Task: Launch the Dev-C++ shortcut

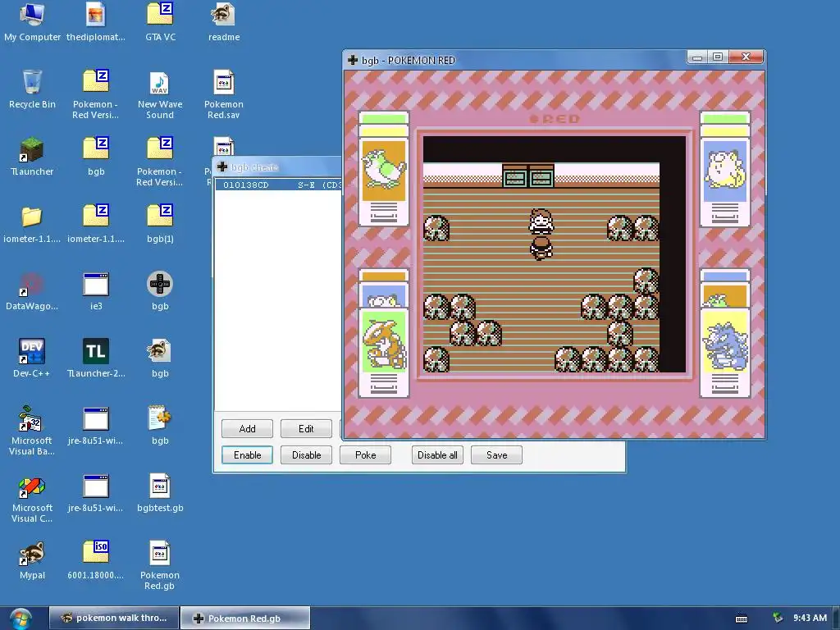Action: (32, 358)
